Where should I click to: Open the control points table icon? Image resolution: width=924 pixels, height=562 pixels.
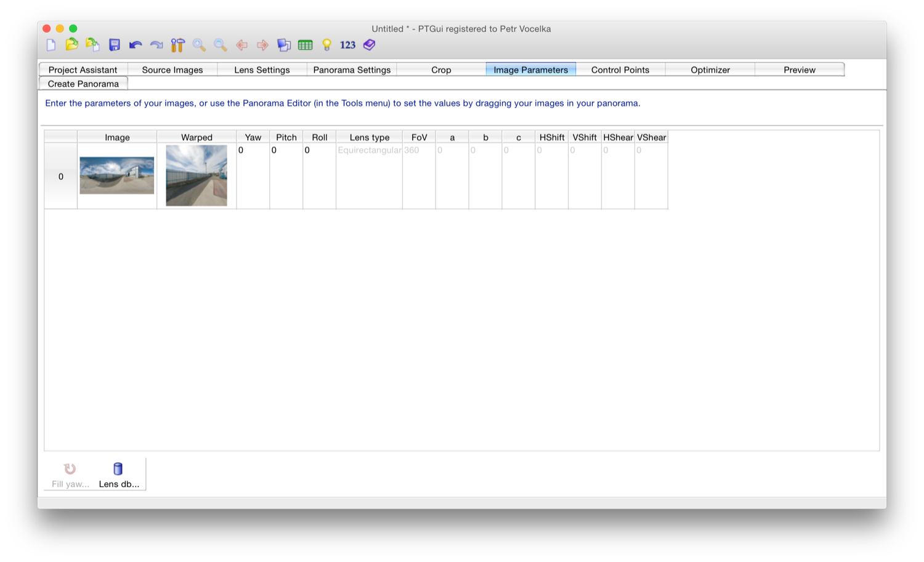click(306, 45)
